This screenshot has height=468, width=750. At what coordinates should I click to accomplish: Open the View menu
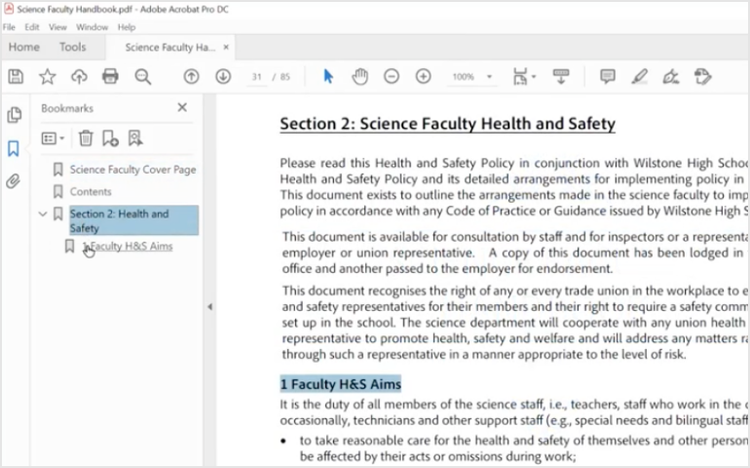pyautogui.click(x=58, y=27)
